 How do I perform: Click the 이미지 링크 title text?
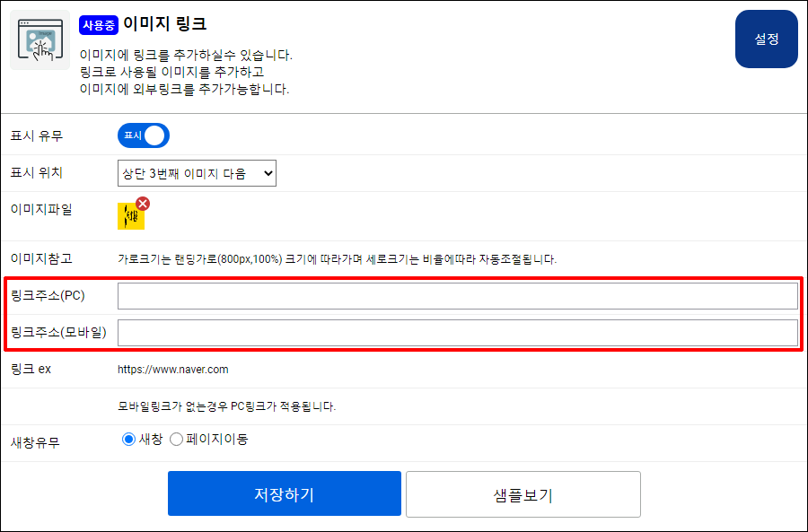pos(165,24)
